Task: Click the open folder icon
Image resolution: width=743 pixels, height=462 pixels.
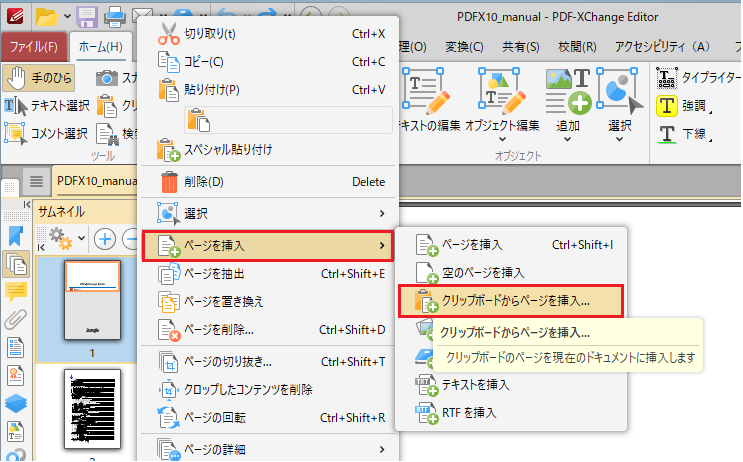Action: point(47,18)
